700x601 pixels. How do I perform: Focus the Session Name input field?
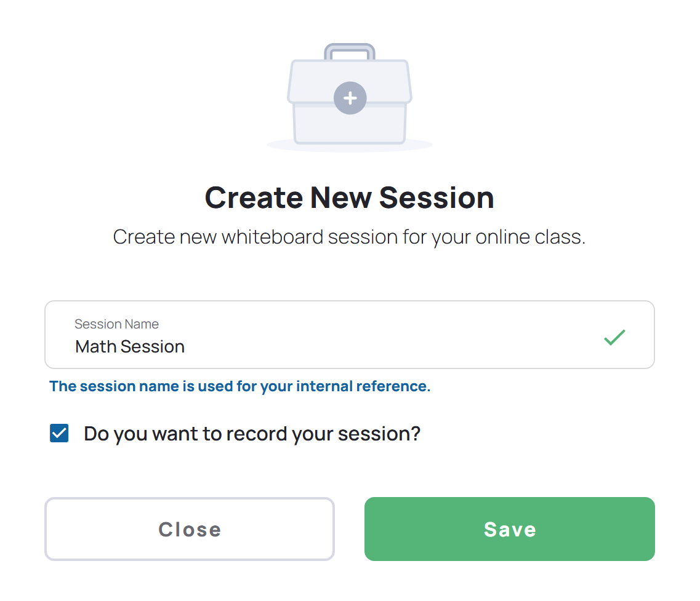point(350,335)
